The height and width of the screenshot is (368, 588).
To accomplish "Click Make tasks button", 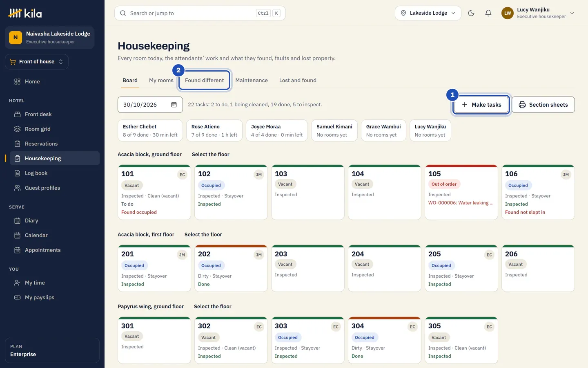I will (x=481, y=105).
